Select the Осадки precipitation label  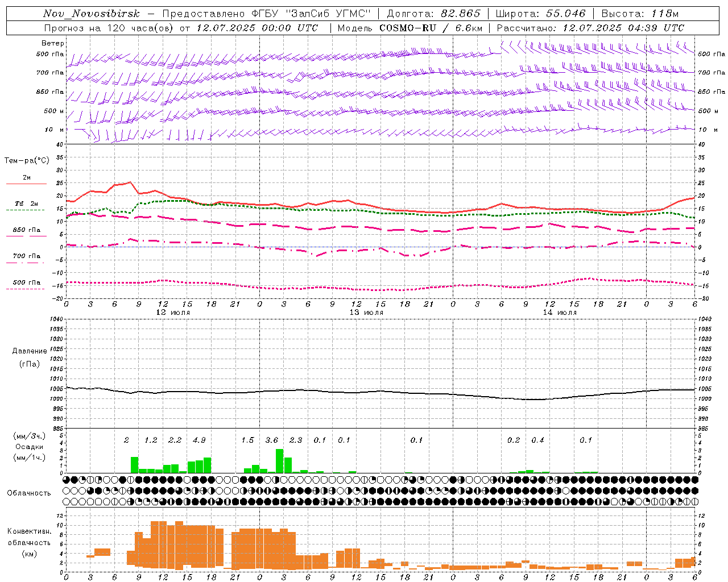click(29, 447)
